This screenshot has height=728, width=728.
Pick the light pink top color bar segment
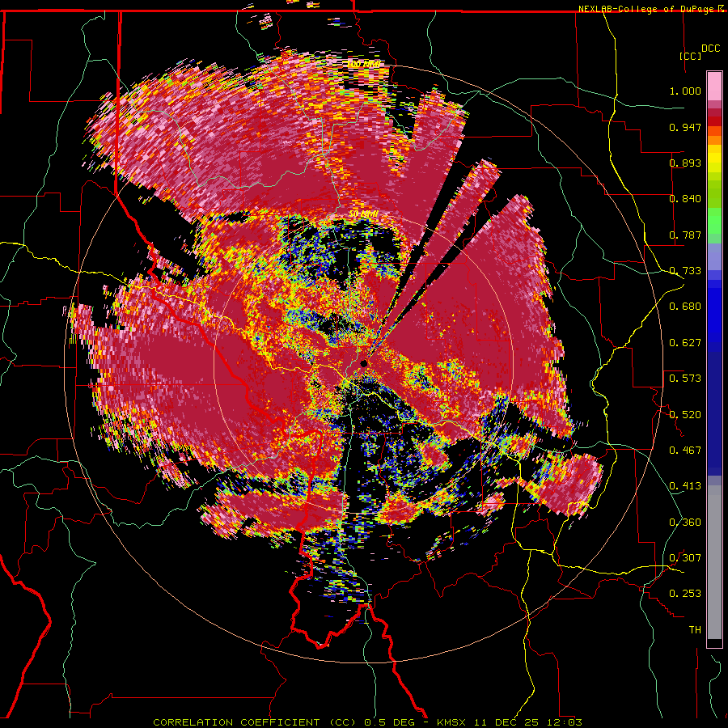click(x=714, y=87)
